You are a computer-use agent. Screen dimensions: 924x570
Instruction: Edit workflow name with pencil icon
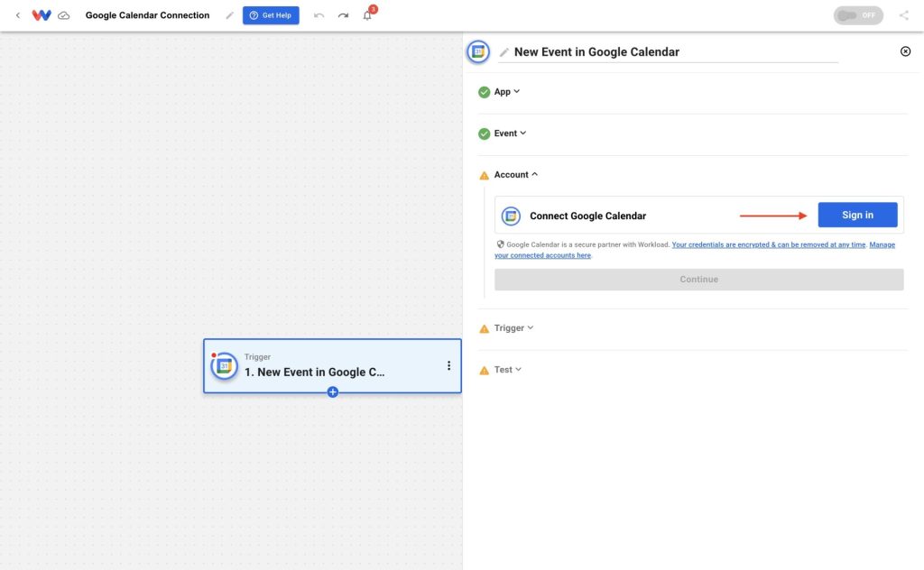[230, 15]
